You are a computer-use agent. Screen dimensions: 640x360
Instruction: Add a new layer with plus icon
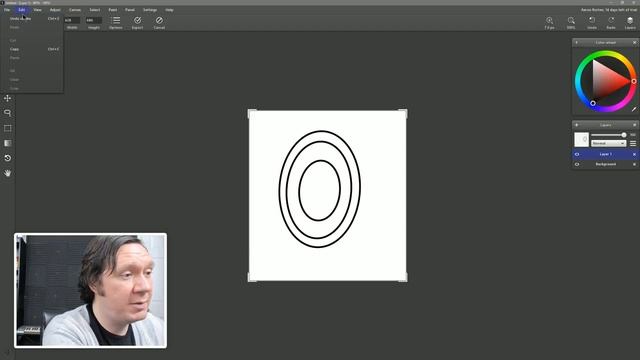coord(576,125)
